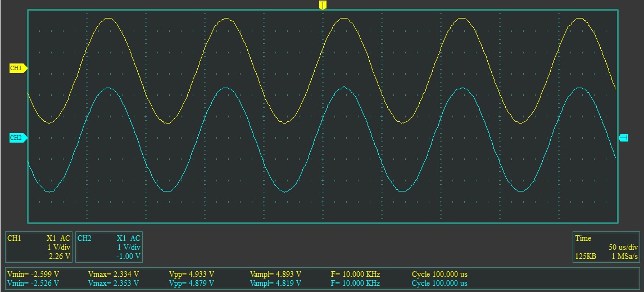This screenshot has width=644, height=292.
Task: Click the cyan trigger level marker on right edge
Action: 623,138
